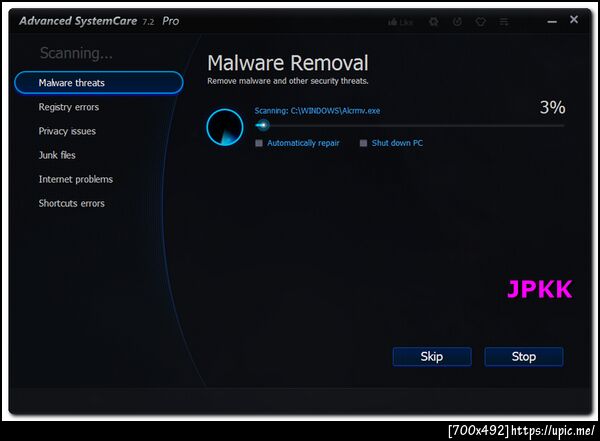
Task: Open the settings gear icon
Action: coord(434,22)
